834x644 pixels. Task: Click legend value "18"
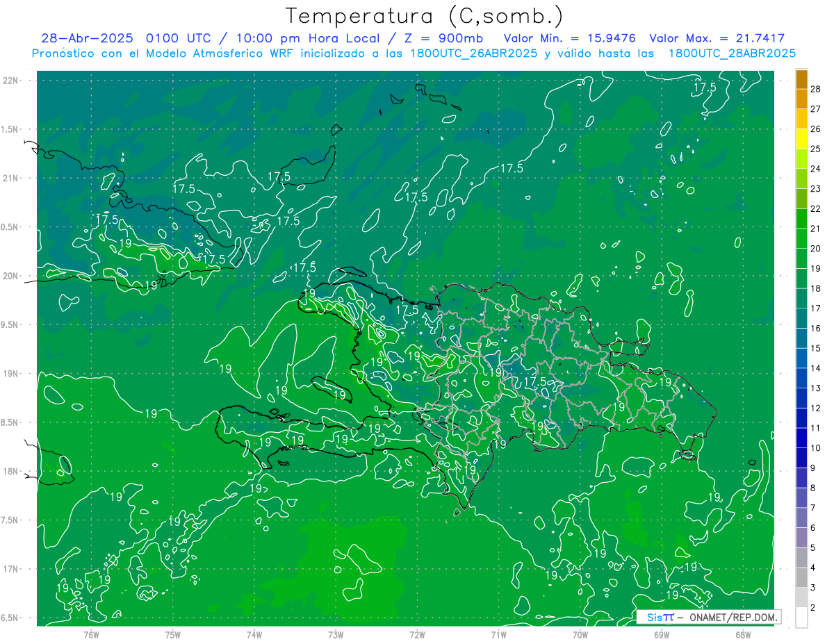point(816,288)
